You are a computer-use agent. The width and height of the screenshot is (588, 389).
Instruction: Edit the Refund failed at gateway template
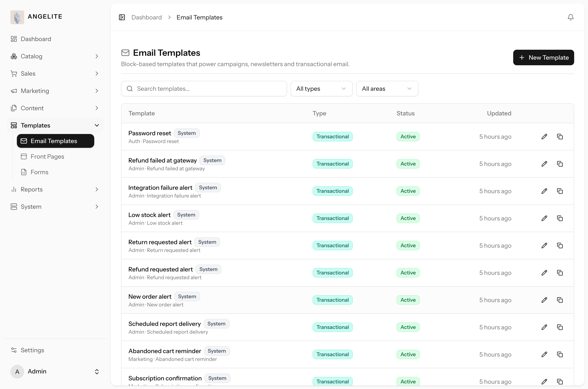tap(544, 164)
